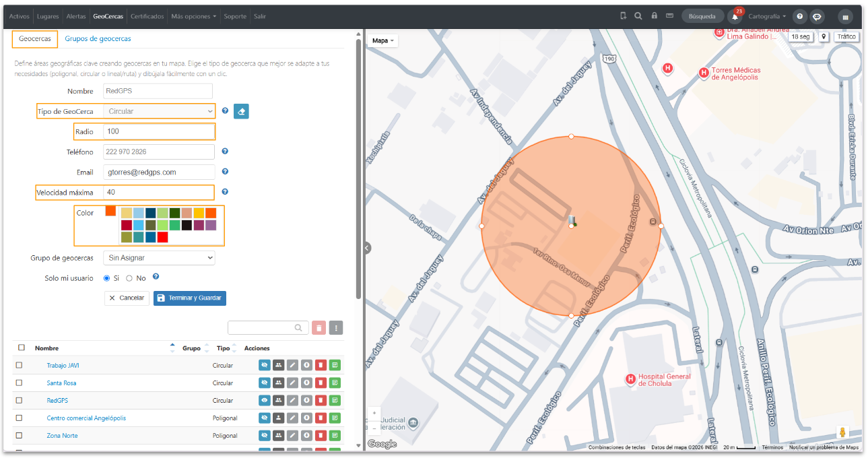This screenshot has width=868, height=458.
Task: Open the Centro comercial Angelópolis geofence link
Action: click(86, 418)
